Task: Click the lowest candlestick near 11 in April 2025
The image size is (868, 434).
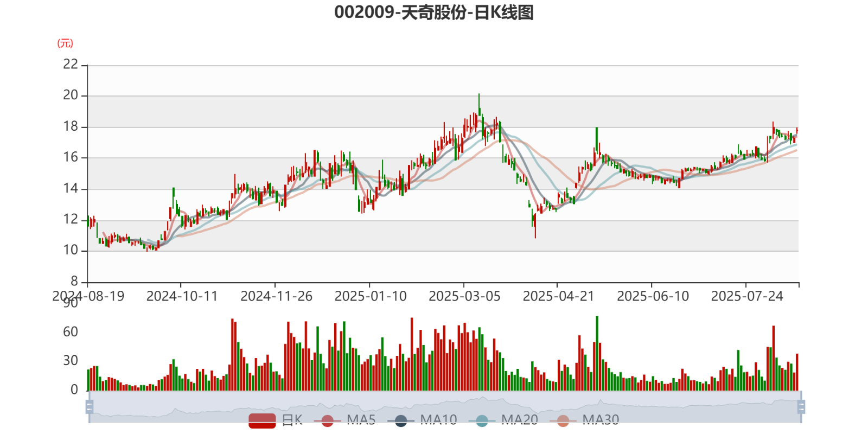Action: click(x=535, y=226)
